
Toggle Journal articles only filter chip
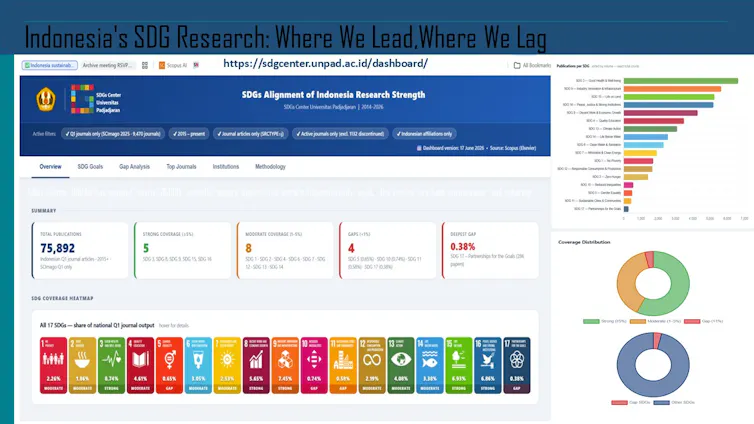tap(251, 134)
